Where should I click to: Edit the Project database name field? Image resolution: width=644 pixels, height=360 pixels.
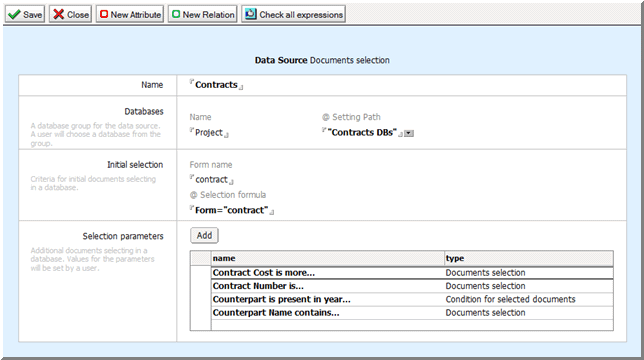(209, 133)
